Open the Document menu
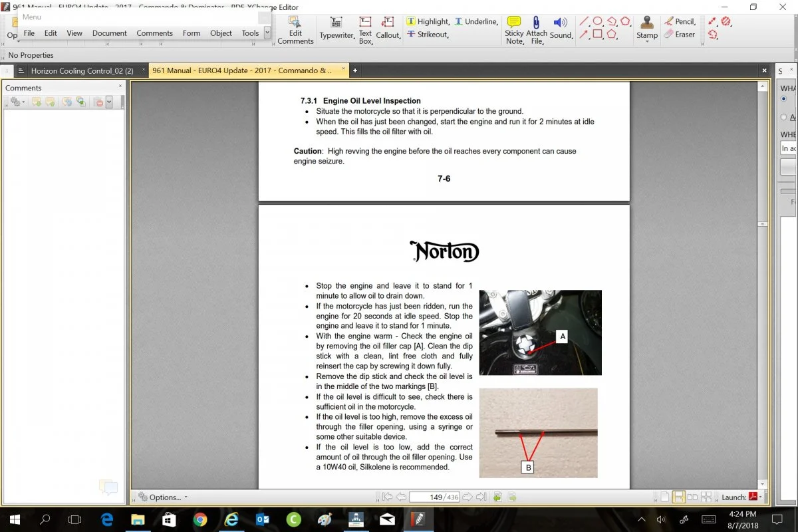Screen dimensions: 798x532 tap(109, 33)
